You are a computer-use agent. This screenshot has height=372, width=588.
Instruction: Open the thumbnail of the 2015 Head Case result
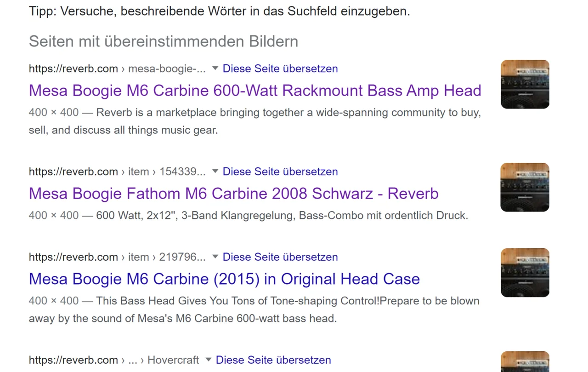pyautogui.click(x=525, y=273)
